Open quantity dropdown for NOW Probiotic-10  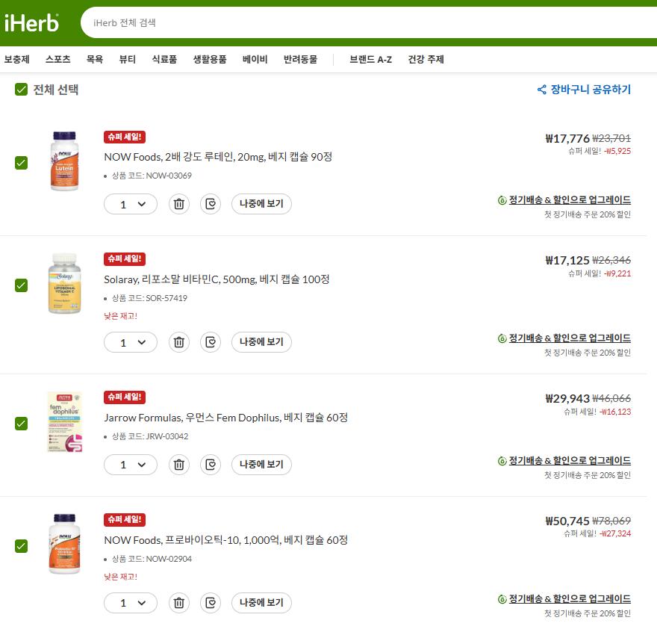[x=131, y=603]
